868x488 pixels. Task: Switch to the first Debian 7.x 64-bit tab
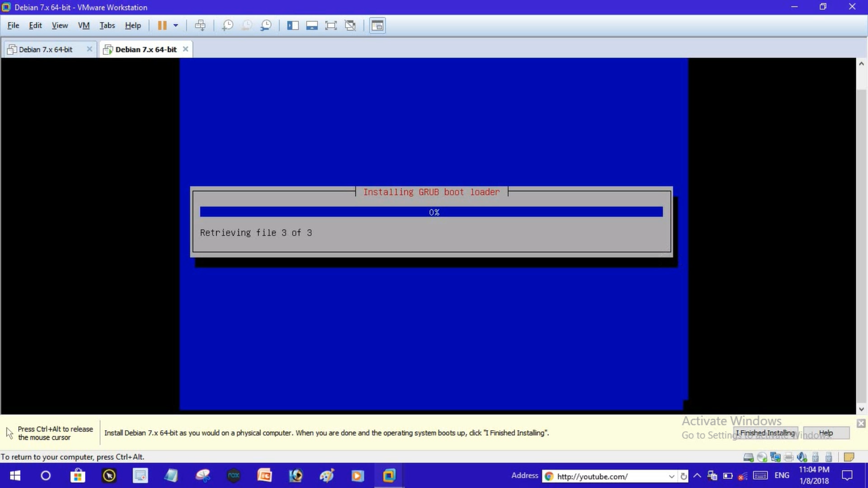click(x=44, y=49)
